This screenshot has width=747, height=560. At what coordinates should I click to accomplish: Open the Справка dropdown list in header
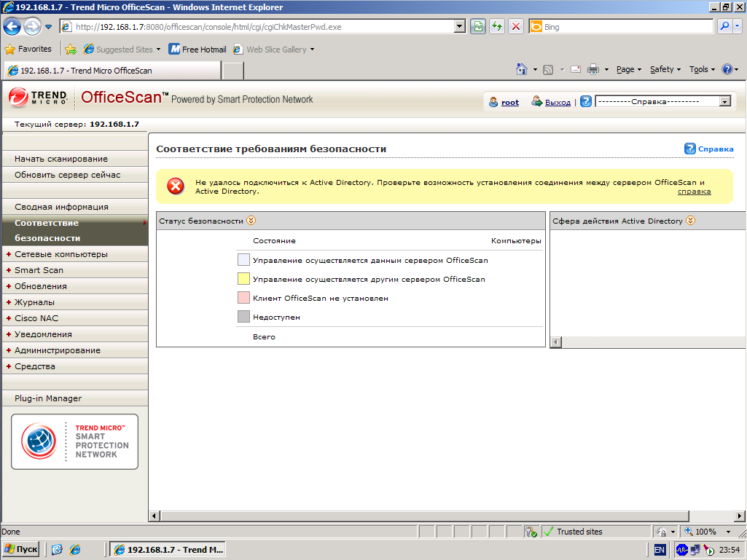pyautogui.click(x=662, y=101)
